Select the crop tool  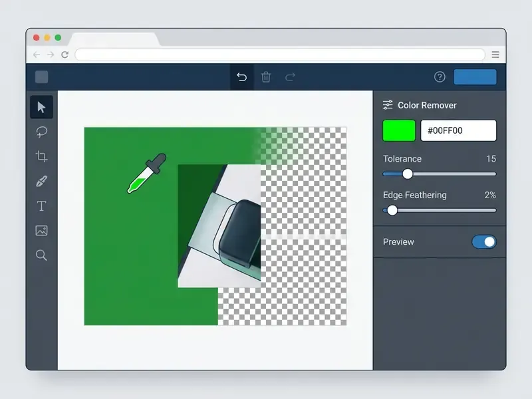(x=41, y=156)
